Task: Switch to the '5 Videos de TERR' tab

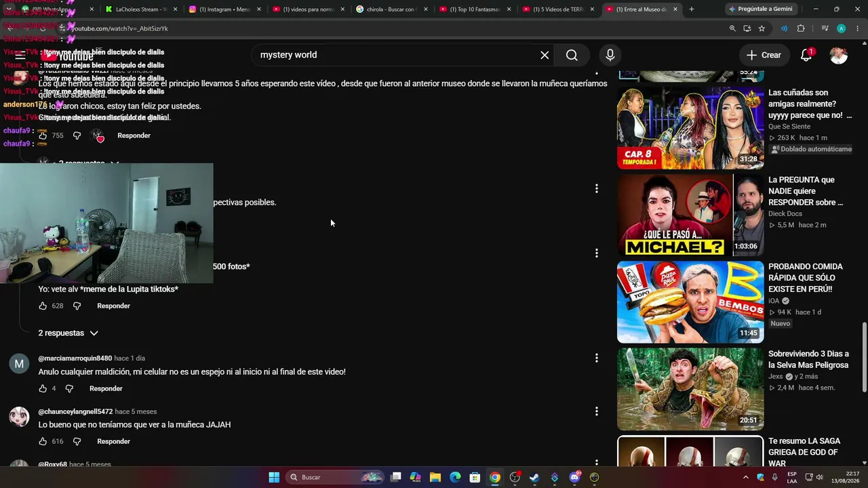Action: (559, 9)
